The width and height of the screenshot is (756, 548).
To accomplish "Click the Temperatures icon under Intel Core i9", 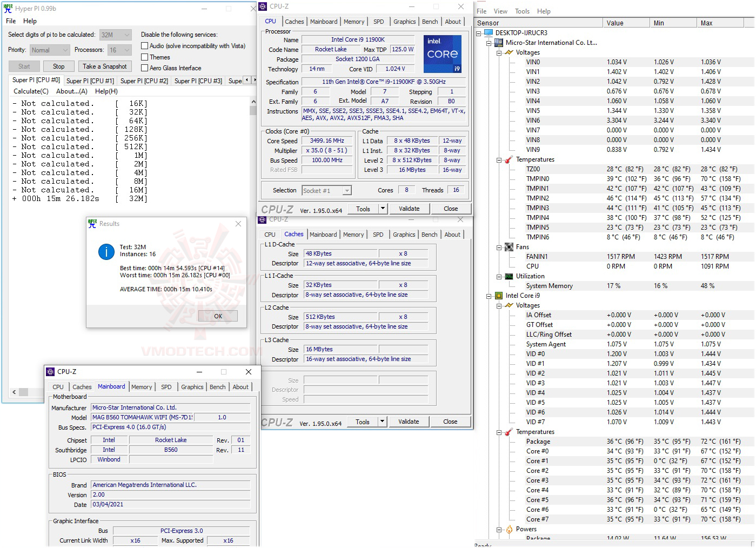I will [x=509, y=432].
